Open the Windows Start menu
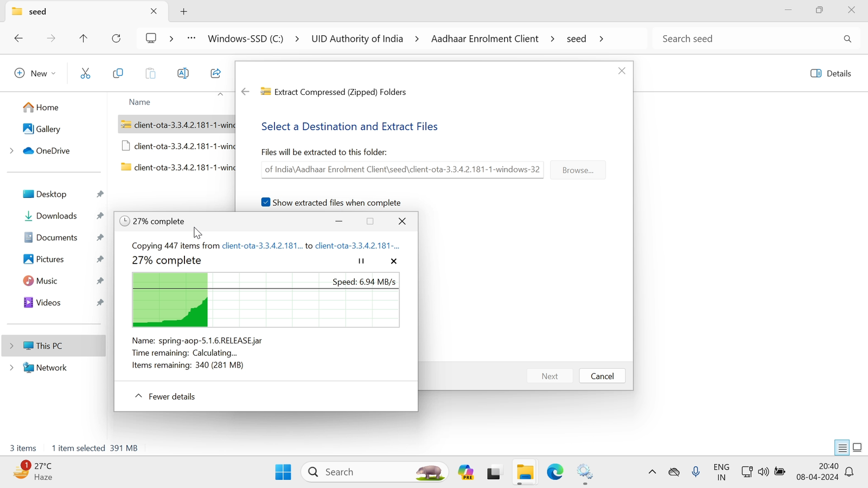 click(283, 472)
